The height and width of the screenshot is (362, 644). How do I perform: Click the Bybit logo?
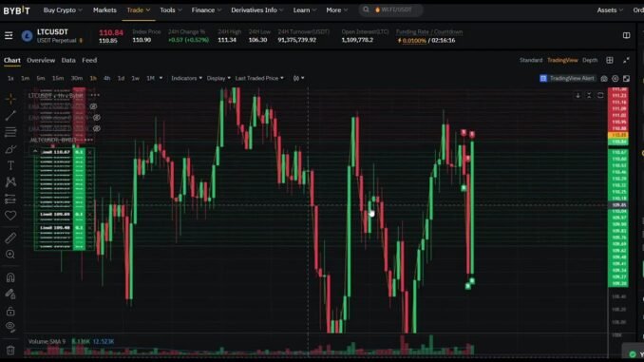(16, 10)
